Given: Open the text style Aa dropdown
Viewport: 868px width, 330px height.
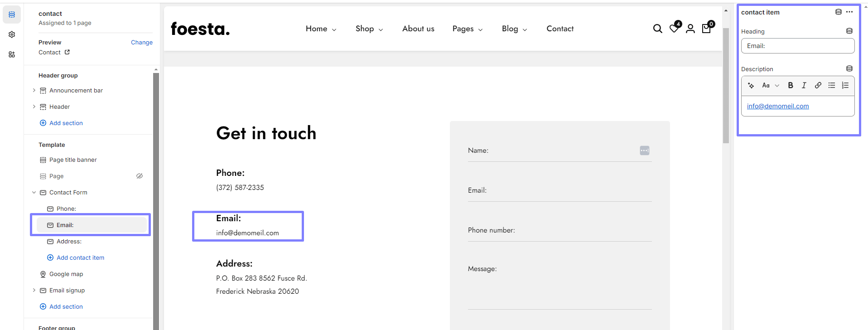Looking at the screenshot, I should coord(770,85).
